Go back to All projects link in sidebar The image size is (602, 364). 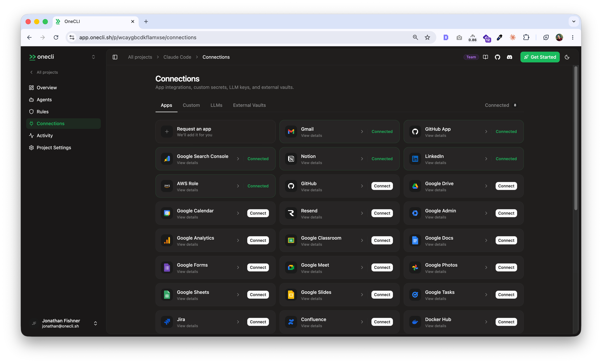coord(44,72)
